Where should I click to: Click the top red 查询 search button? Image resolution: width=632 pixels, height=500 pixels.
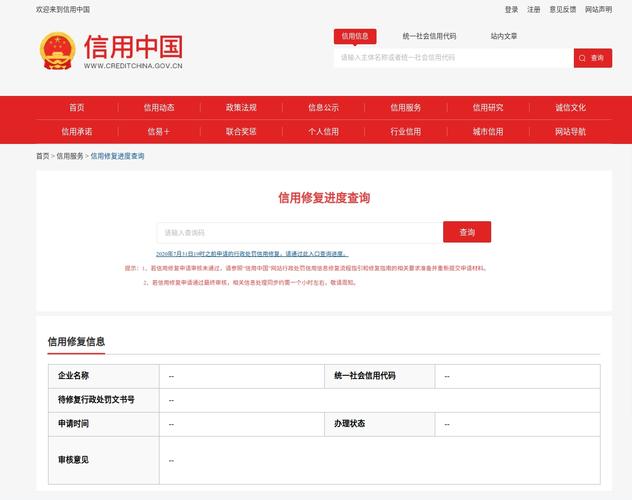point(593,58)
